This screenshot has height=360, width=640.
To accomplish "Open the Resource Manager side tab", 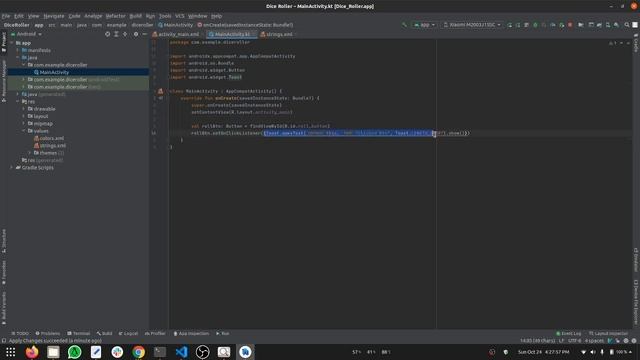I will [4, 81].
